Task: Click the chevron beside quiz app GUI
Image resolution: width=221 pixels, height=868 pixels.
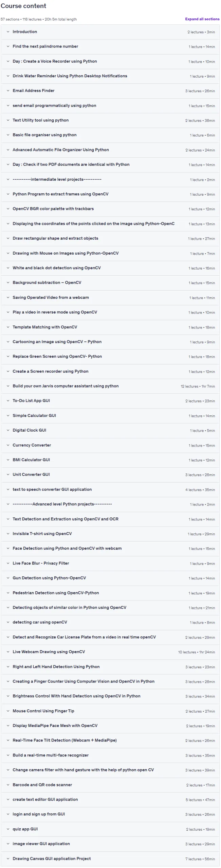Action: click(8, 829)
